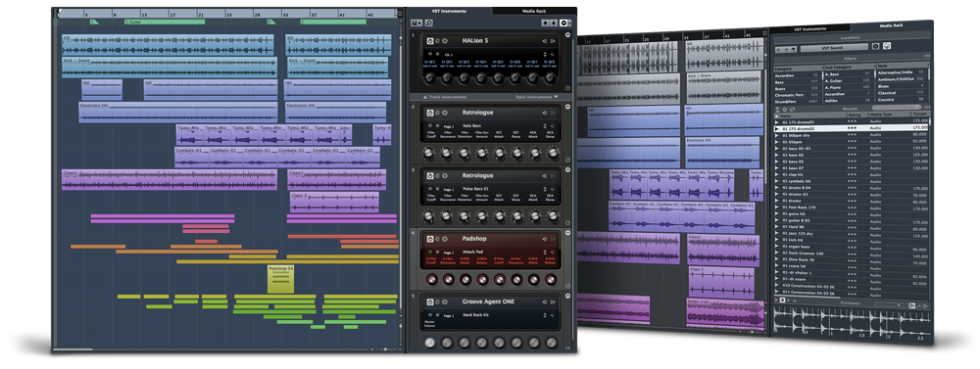This screenshot has width=980, height=369.
Task: Click the Groove Agent Master Volume knob
Action: pyautogui.click(x=429, y=343)
